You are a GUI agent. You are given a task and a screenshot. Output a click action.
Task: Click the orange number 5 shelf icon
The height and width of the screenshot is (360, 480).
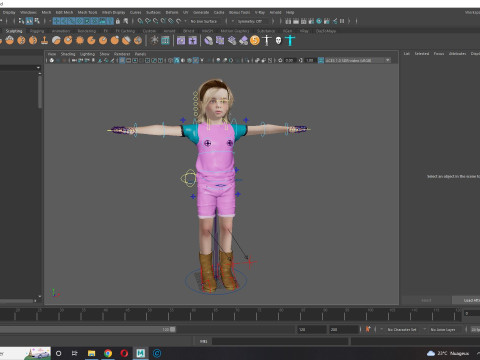tap(255, 41)
